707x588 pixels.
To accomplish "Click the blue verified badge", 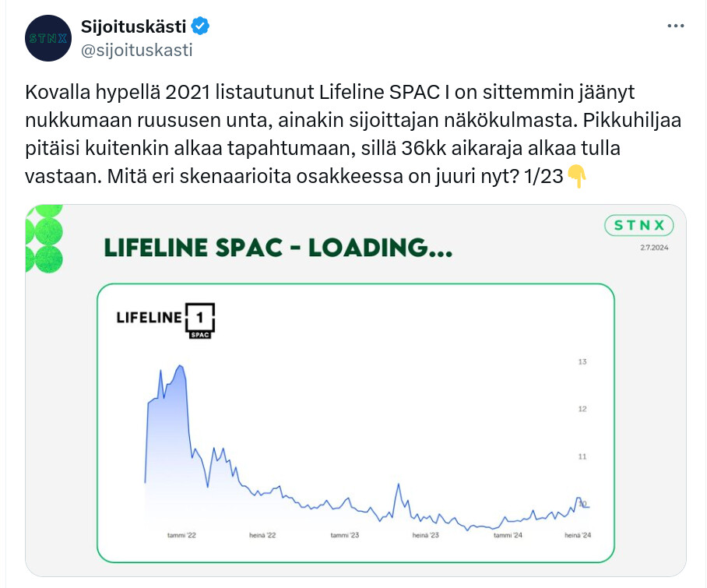I will click(x=201, y=26).
